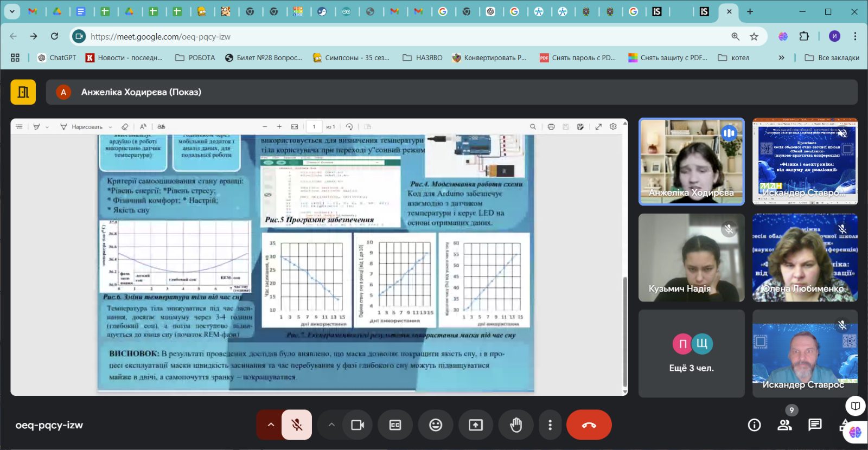Click the red leave call button

pyautogui.click(x=589, y=425)
